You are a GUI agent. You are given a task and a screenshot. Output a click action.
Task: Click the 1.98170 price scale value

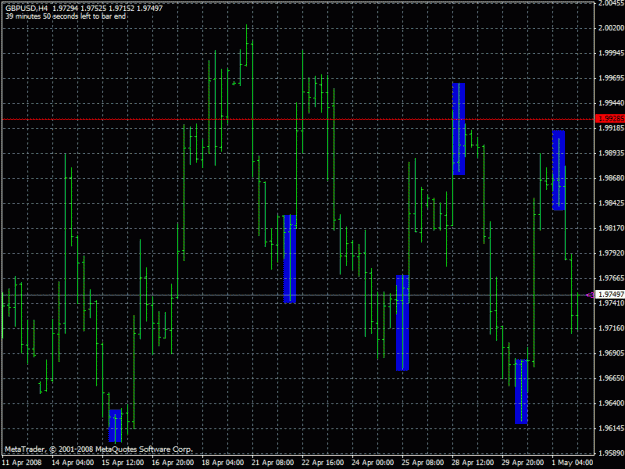[x=611, y=228]
